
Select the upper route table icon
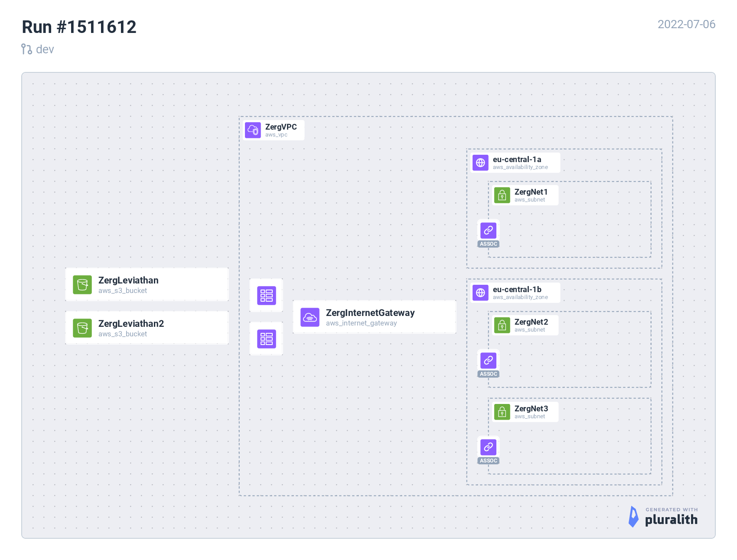(x=266, y=296)
